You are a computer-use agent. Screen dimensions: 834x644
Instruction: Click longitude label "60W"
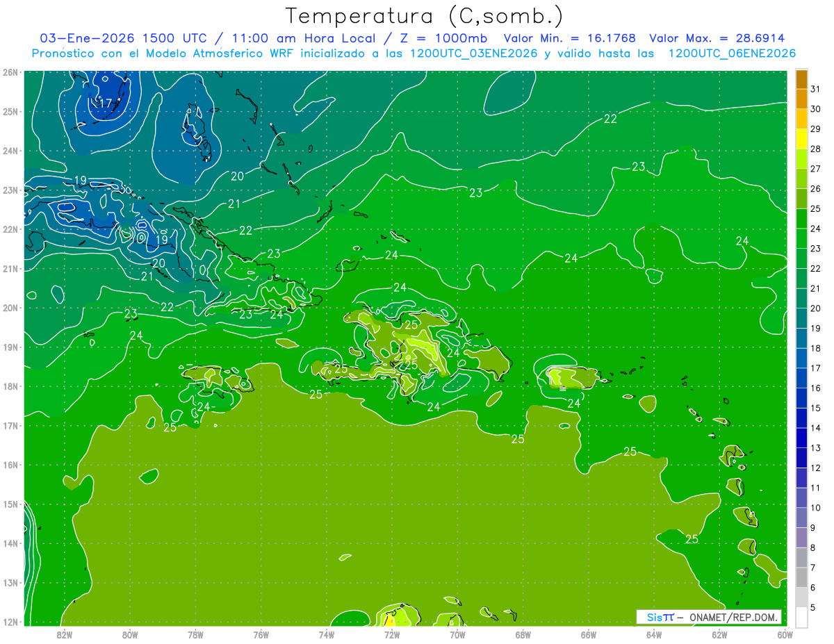click(x=785, y=634)
